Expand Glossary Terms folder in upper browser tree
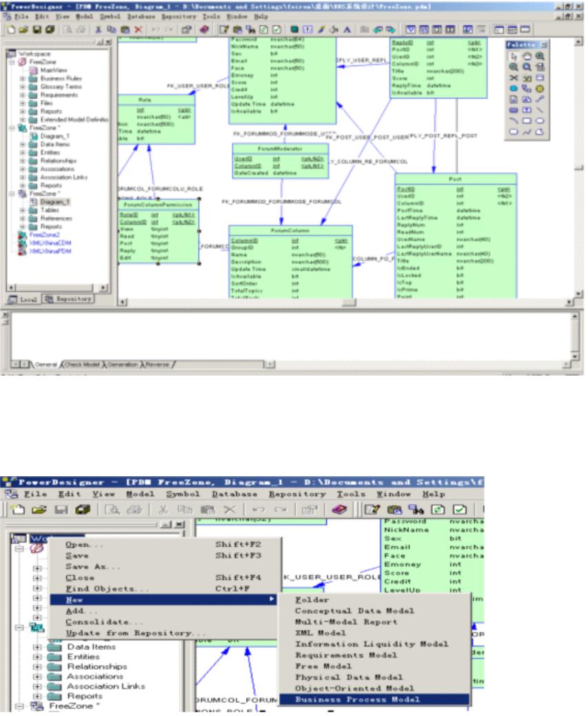This screenshot has width=588, height=716. (22, 87)
